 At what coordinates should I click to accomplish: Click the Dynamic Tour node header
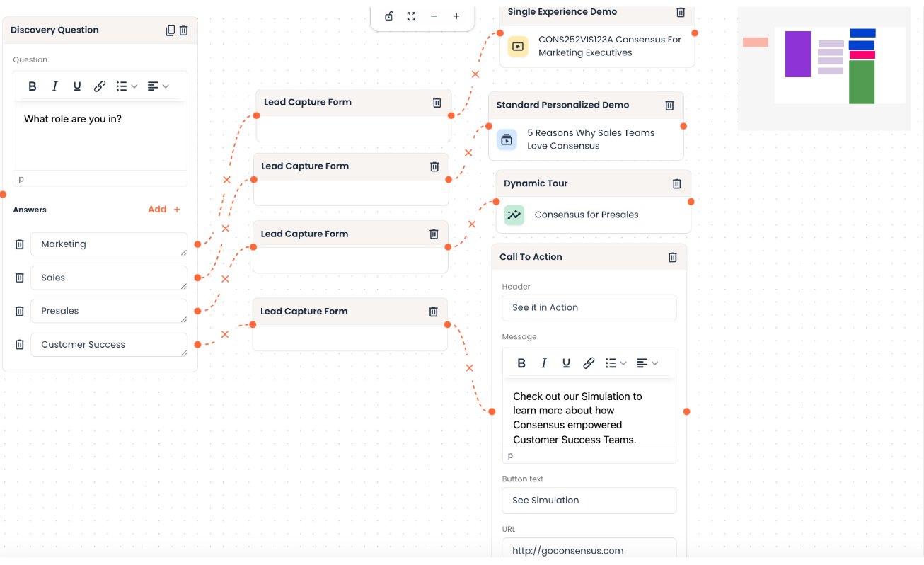593,183
